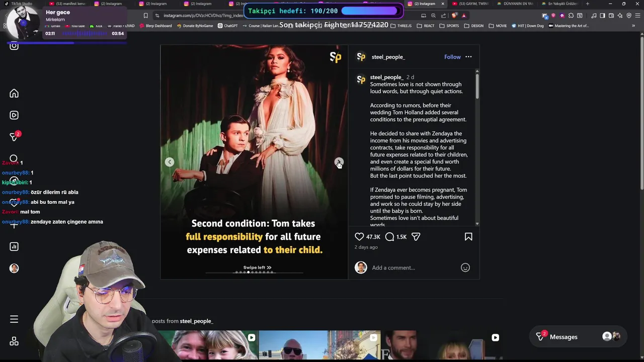This screenshot has height=362, width=644.
Task: Click the caption panel scrollbar
Action: (x=477, y=85)
